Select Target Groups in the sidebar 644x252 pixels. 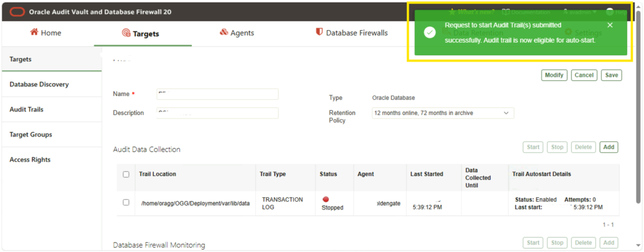[x=52, y=134]
